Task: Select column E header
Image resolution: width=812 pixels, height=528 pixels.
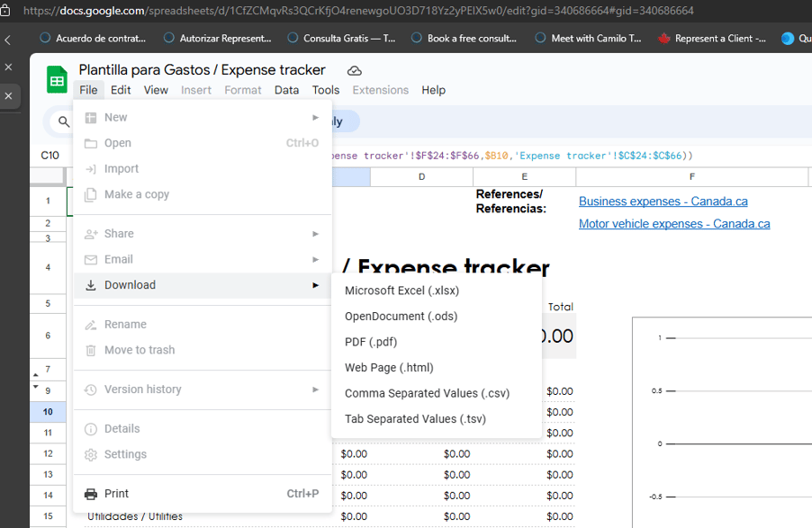Action: click(525, 177)
